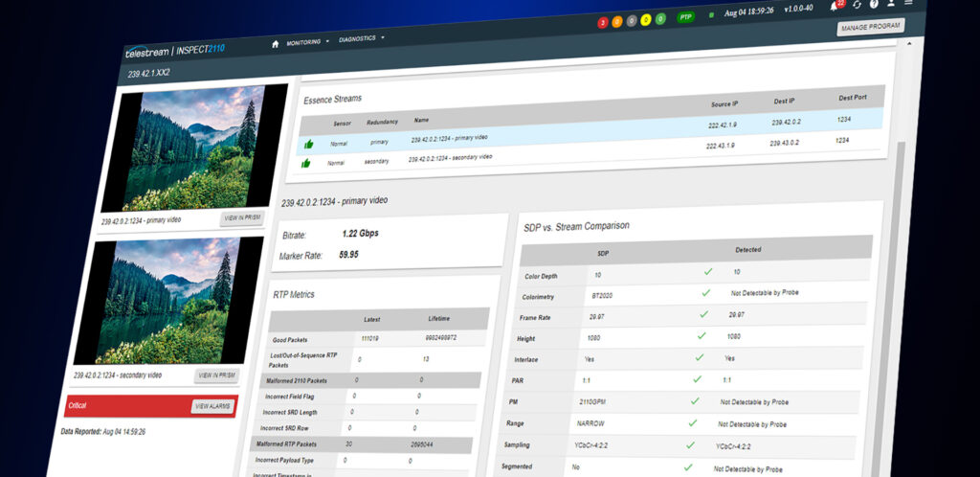The width and height of the screenshot is (980, 477).
Task: Click the Incorrect Field Flag row label
Action: [x=289, y=397]
